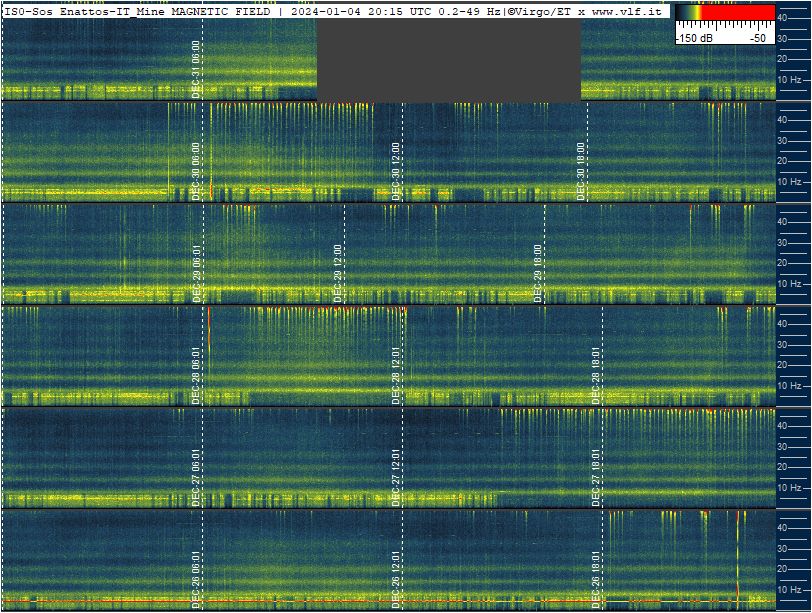Click the red section of the dB color scale
Image resolution: width=812 pixels, height=613 pixels.
(x=738, y=12)
